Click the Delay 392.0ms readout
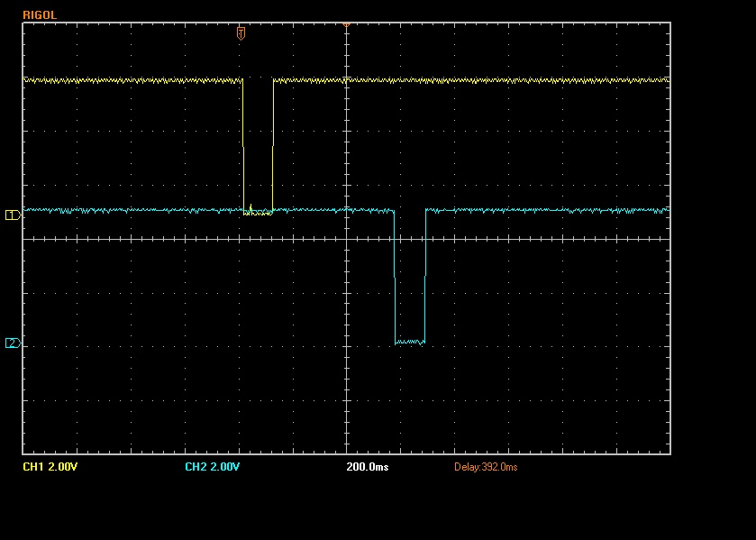Screen dimensions: 756x540 click(485, 467)
